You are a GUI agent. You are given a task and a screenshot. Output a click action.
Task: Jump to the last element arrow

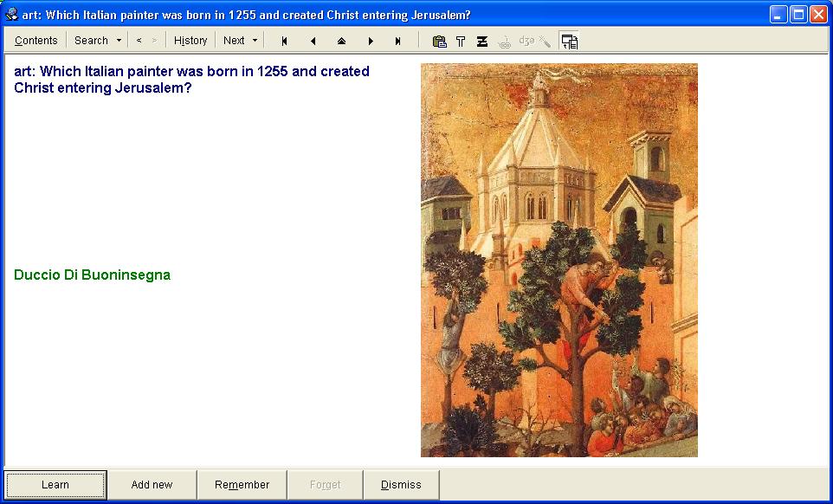pos(398,41)
